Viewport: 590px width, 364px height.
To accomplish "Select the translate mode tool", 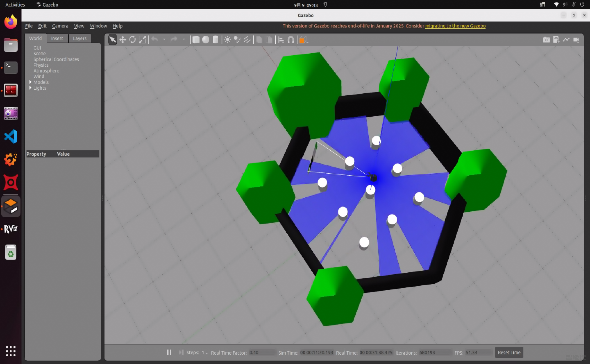I will 123,40.
